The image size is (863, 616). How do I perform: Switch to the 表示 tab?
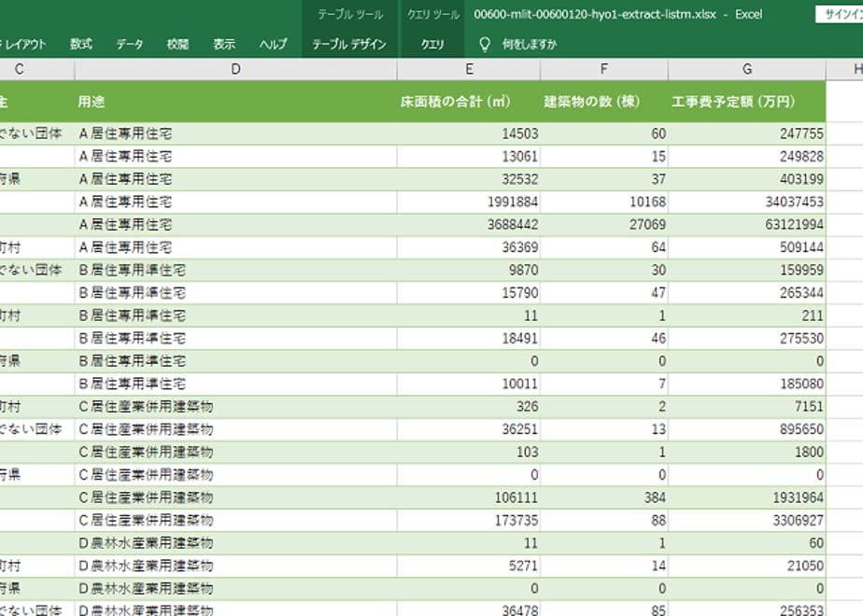(x=224, y=44)
